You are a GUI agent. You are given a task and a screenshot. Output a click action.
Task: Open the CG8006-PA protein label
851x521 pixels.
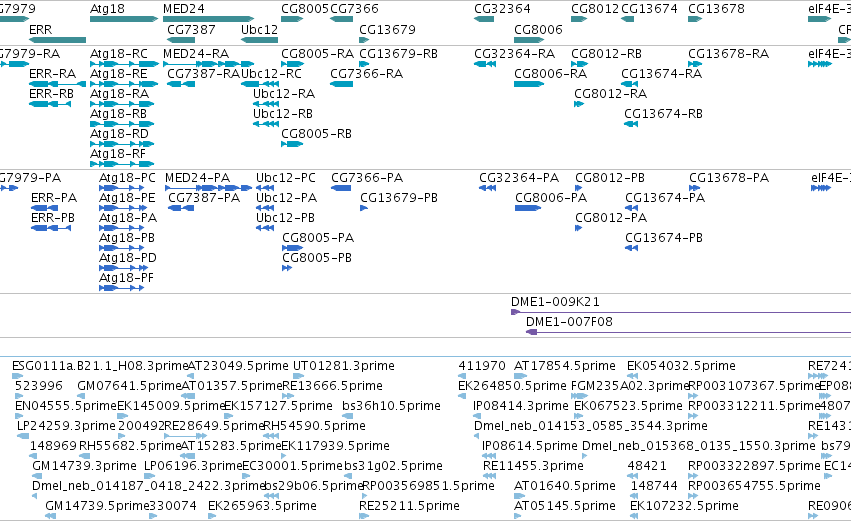click(x=551, y=198)
